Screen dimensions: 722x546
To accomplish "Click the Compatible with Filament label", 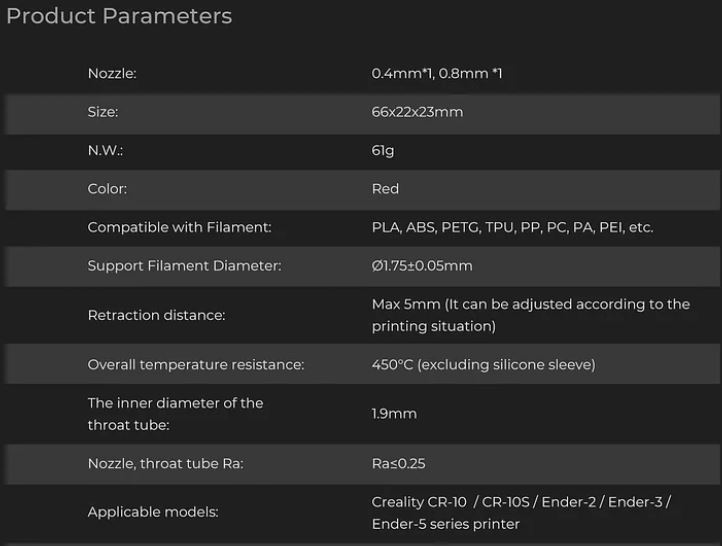I will click(x=179, y=228).
